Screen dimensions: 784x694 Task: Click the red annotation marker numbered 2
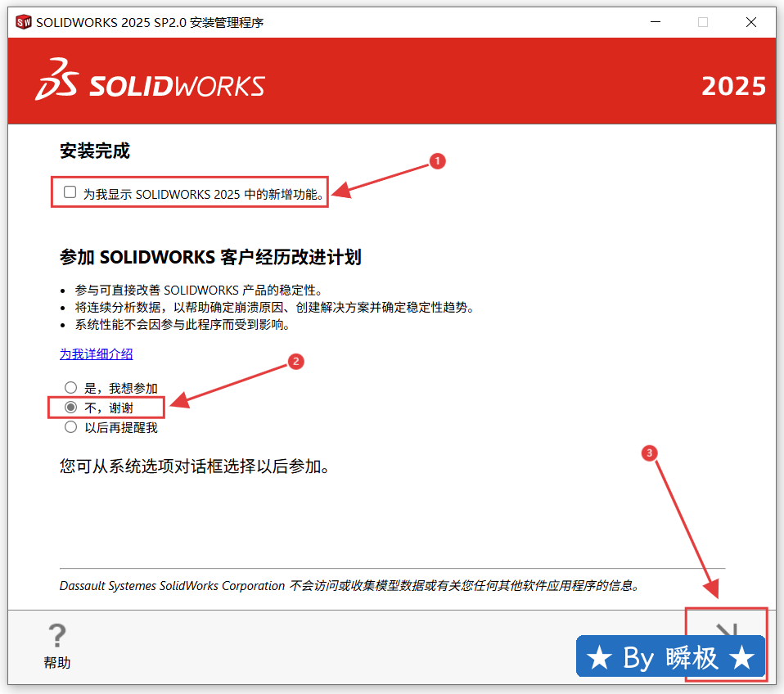click(296, 361)
